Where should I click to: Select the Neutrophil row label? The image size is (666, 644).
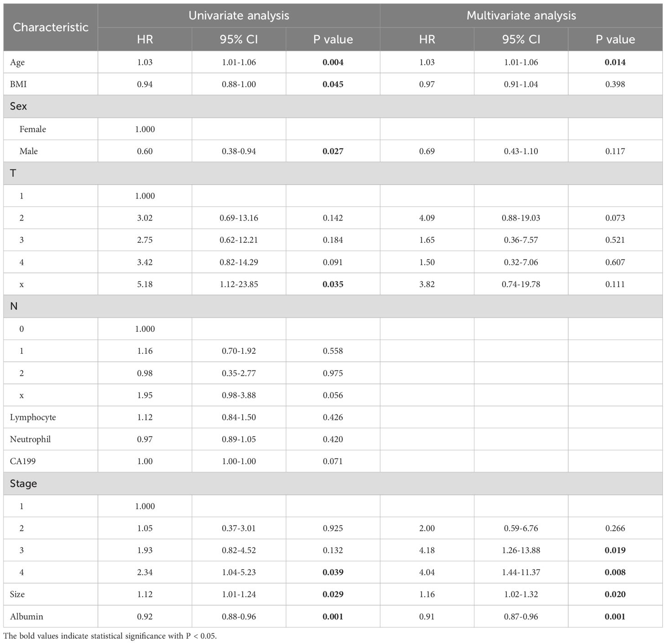click(x=30, y=439)
